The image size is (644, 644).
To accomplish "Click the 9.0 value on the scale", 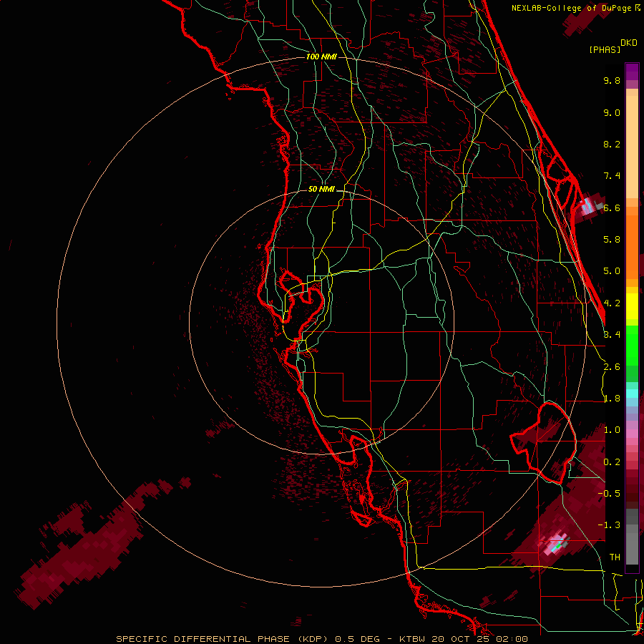I will pos(612,112).
